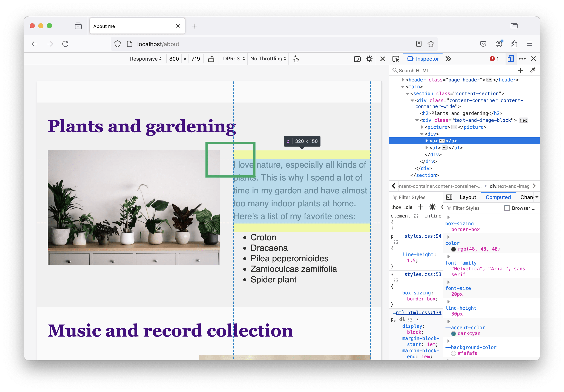Screen dimensions: 564x392
Task: Open the No Throttling dropdown
Action: (268, 59)
